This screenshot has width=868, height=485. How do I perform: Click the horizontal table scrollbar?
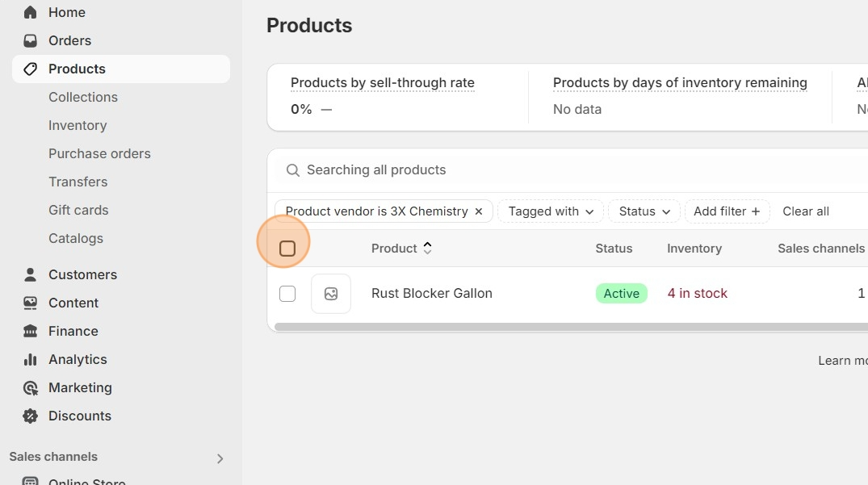click(x=565, y=328)
